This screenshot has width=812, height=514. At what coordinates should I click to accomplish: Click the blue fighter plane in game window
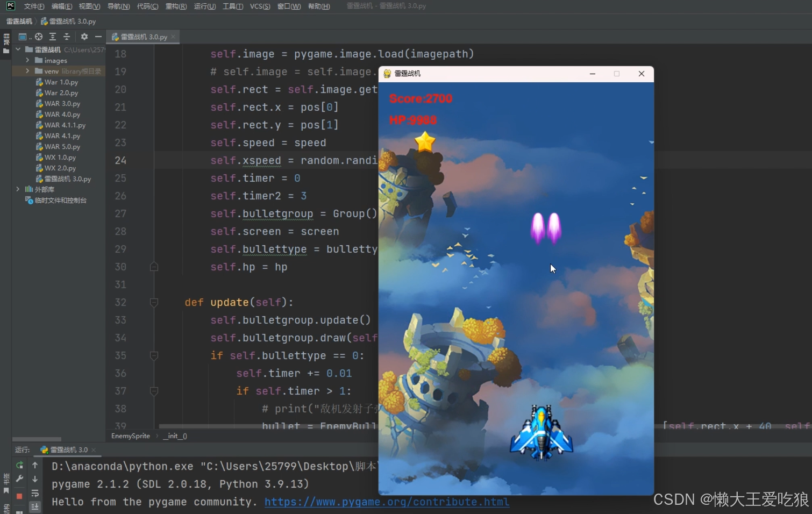coord(542,433)
